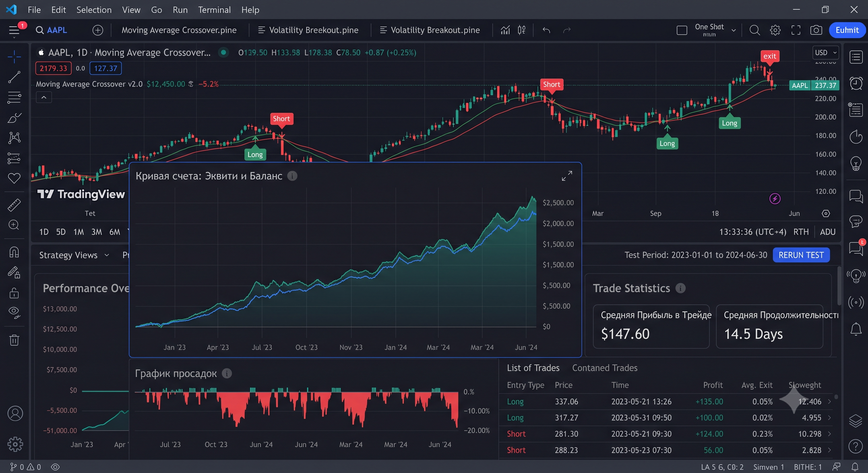Screen dimensions: 868x473
Task: Switch to the Volatility Breekout.pine tab
Action: (308, 30)
